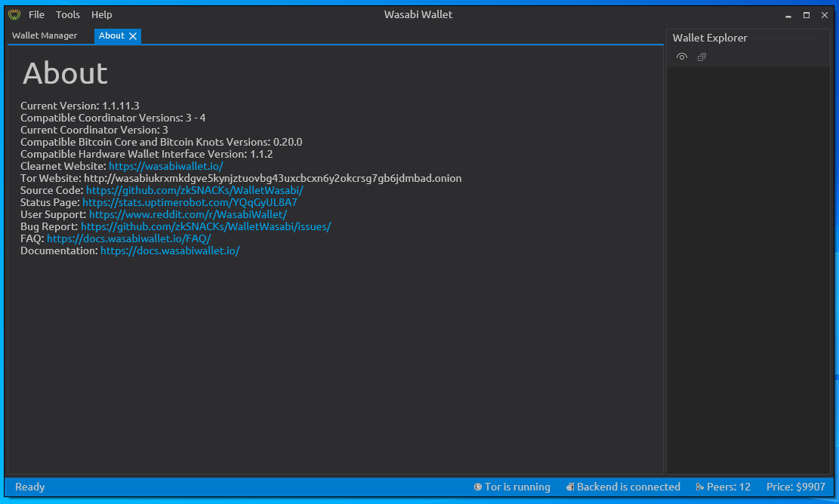Screen dimensions: 839x504
Task: Click the Wallet Explorer panel drag grip
Action: 785,38
